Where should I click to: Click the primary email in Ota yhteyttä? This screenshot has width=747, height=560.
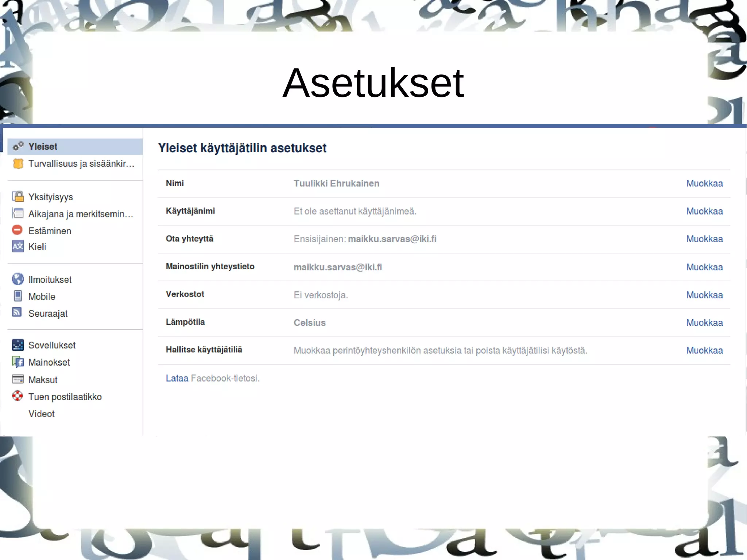pos(392,239)
